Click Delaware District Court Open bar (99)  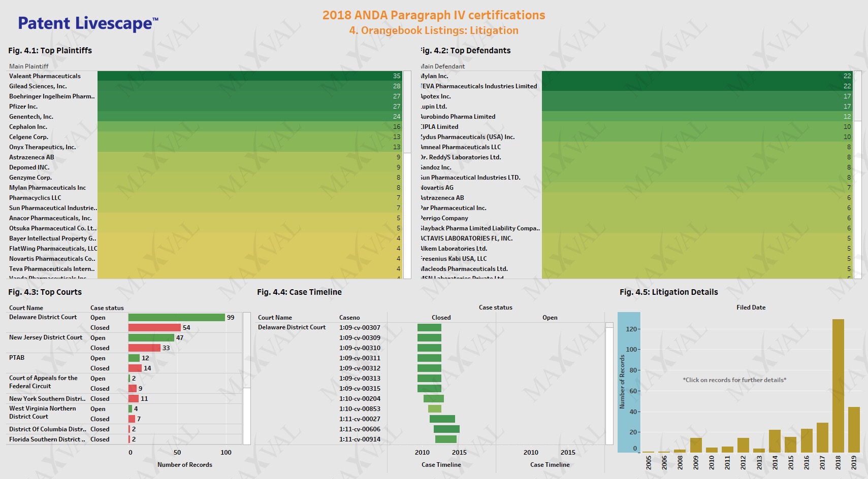pyautogui.click(x=177, y=317)
